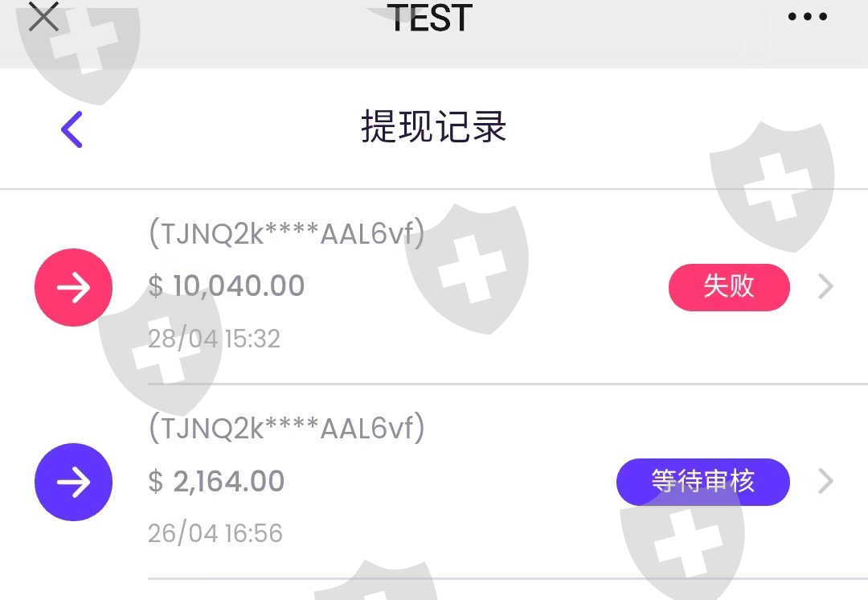
Task: Click the dollar sign before 2,164.00
Action: (x=156, y=481)
